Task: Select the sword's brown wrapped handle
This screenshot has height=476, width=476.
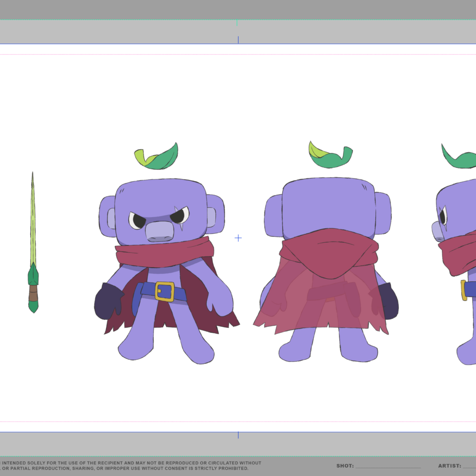Action: (x=33, y=293)
